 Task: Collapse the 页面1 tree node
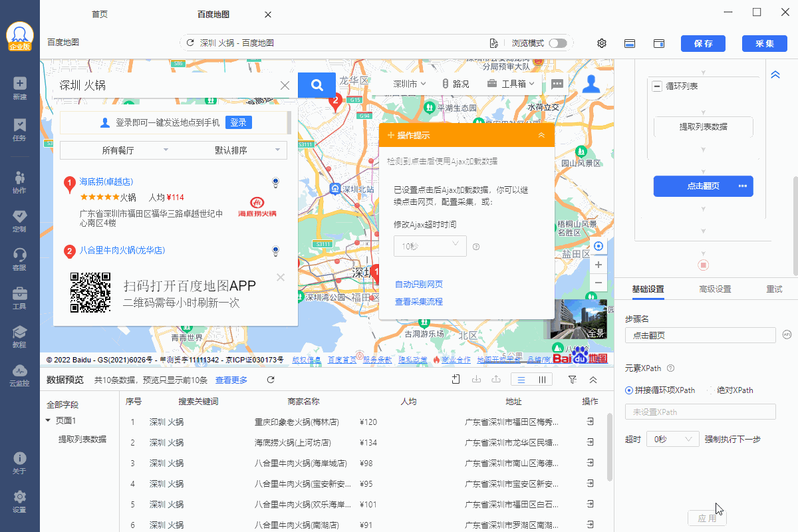(x=48, y=420)
